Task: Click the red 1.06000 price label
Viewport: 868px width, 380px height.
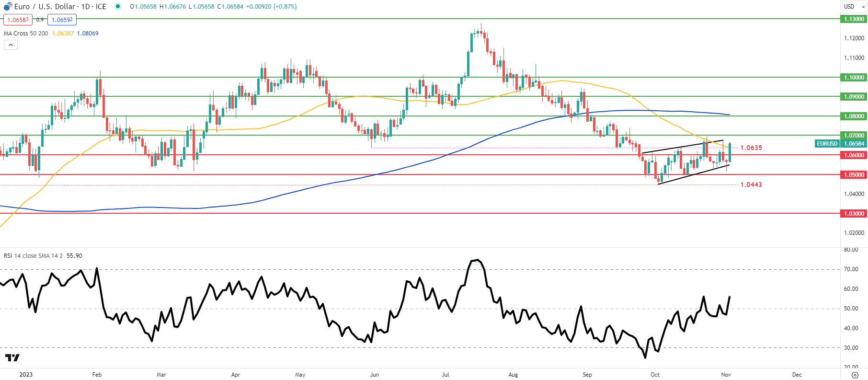Action: [854, 155]
